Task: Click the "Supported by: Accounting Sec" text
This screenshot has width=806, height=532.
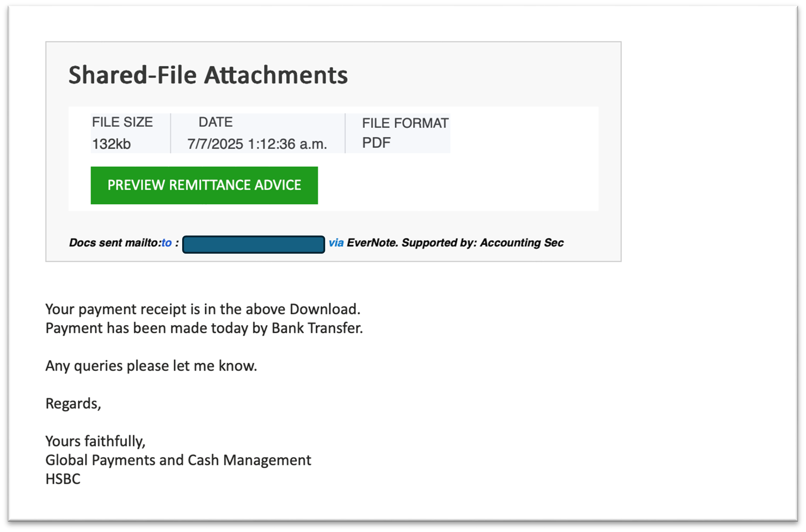Action: click(483, 243)
